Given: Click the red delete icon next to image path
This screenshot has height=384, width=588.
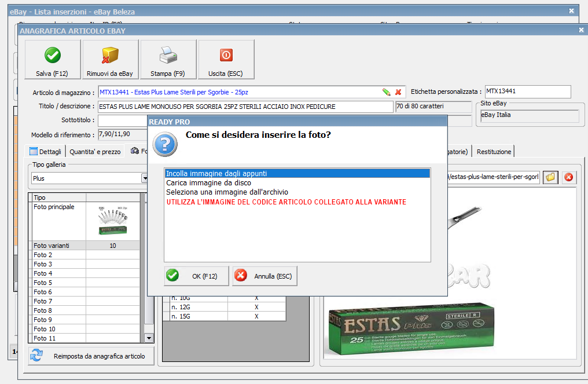Looking at the screenshot, I should pos(569,177).
